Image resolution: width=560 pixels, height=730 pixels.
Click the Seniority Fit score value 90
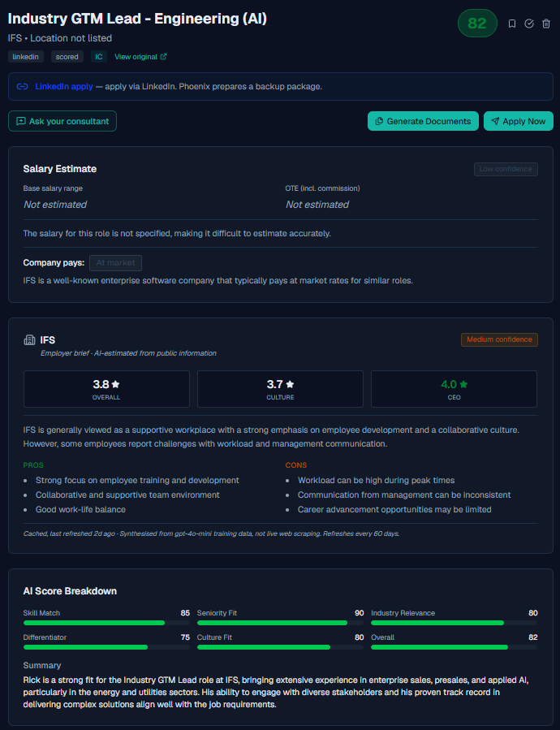[360, 613]
